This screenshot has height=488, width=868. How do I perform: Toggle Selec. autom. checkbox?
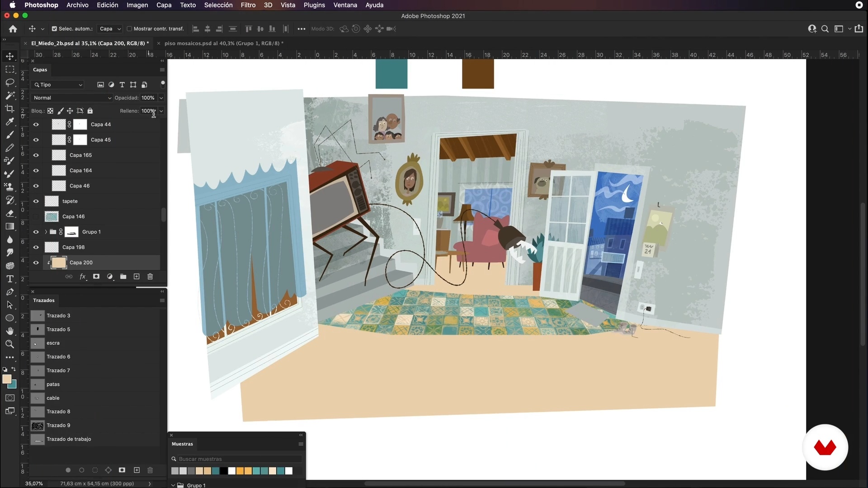[x=54, y=29]
